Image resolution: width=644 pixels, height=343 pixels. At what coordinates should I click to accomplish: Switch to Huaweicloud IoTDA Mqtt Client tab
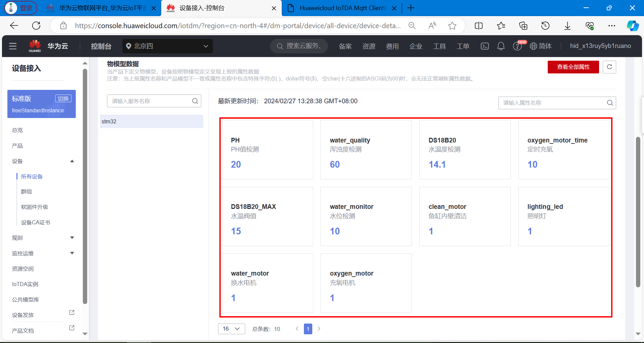tap(342, 8)
